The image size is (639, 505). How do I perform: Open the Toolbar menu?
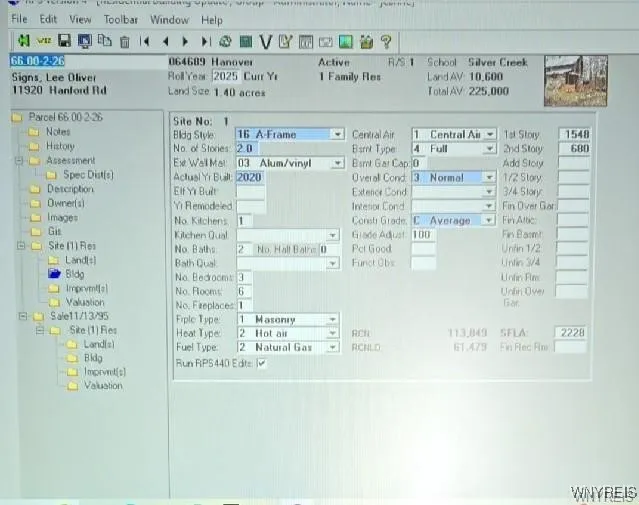coord(121,19)
